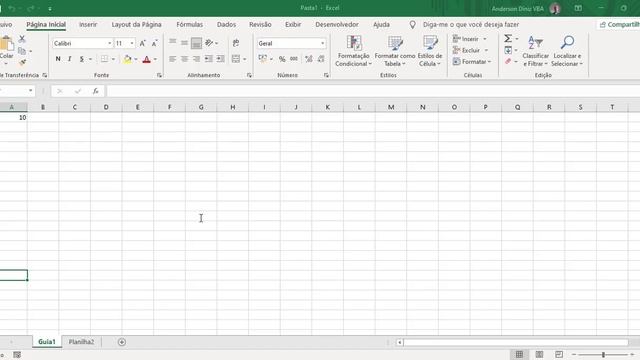Click Excluir button in Células group
640x360 pixels.
click(x=470, y=50)
